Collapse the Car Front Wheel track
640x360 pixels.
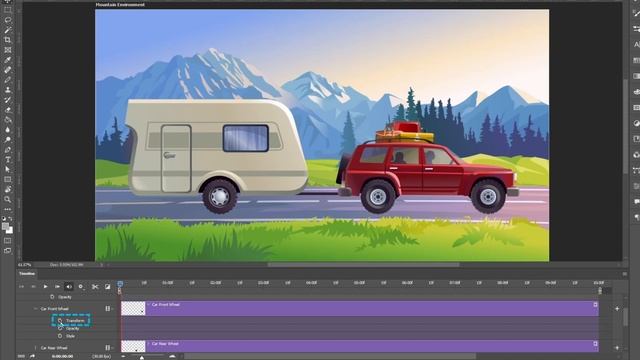[36, 309]
